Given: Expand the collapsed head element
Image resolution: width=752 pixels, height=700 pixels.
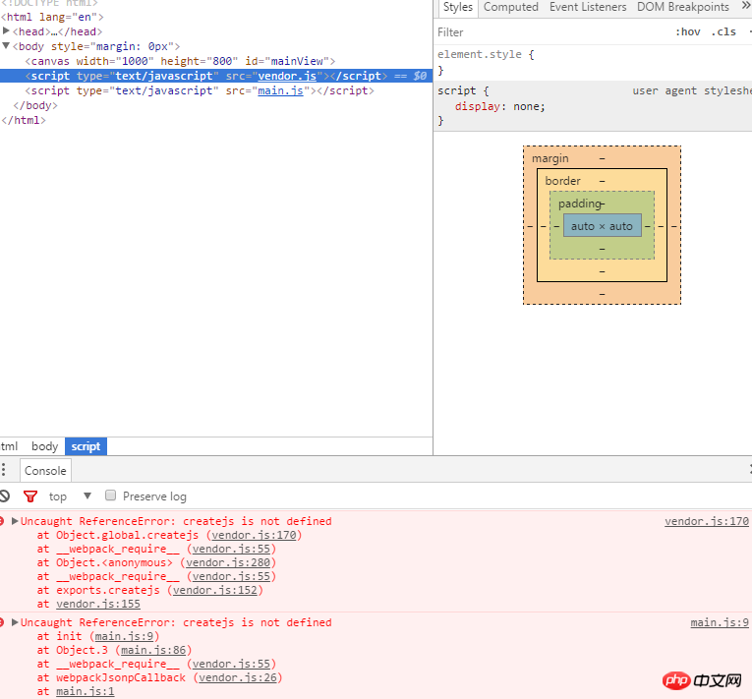Looking at the screenshot, I should pos(6,31).
